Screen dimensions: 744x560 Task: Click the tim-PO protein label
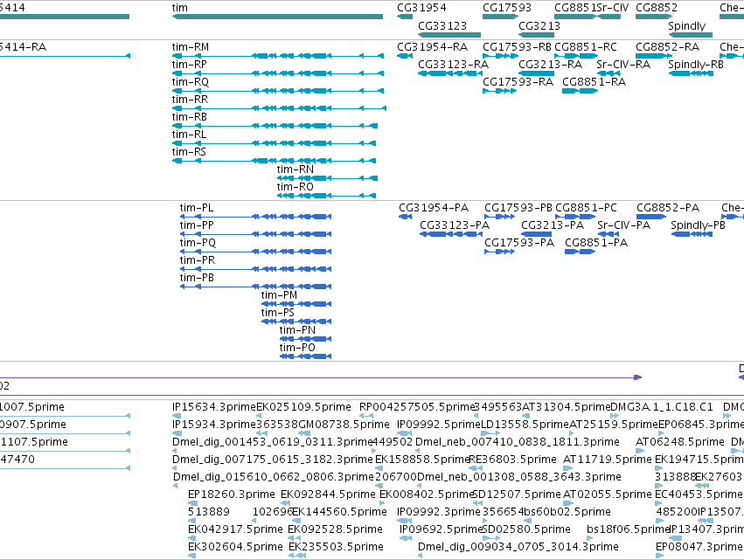click(x=297, y=348)
